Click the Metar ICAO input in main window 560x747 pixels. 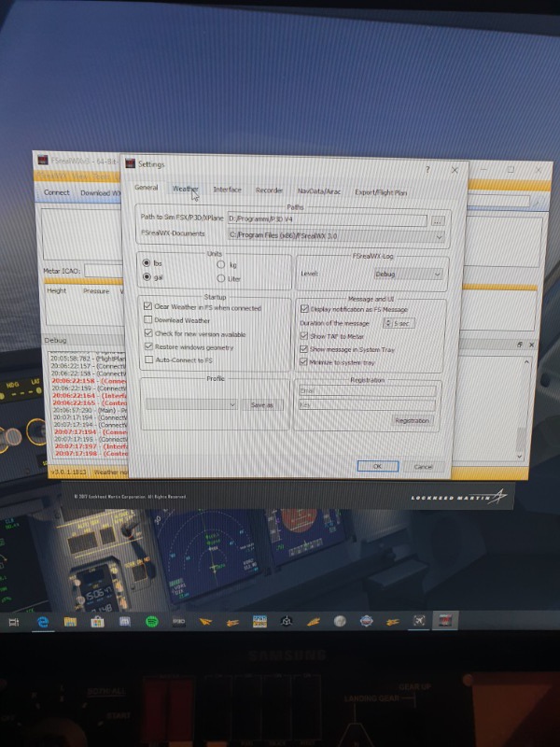[104, 271]
